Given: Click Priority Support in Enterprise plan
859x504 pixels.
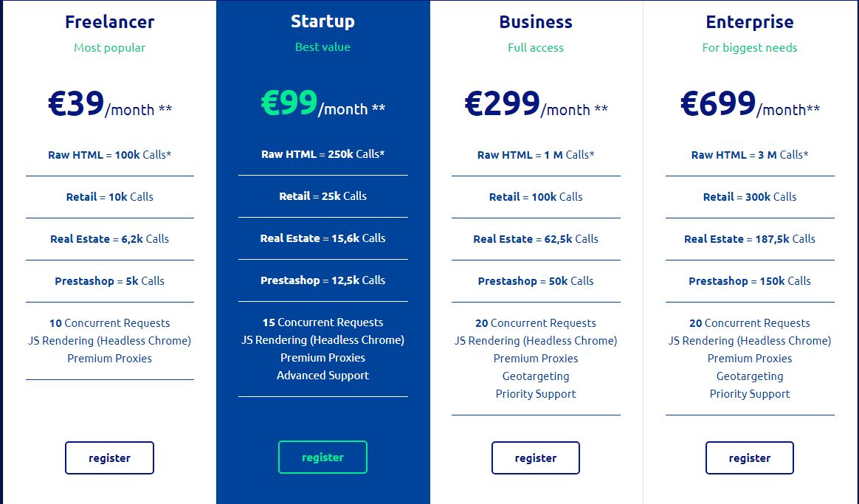Looking at the screenshot, I should [750, 394].
